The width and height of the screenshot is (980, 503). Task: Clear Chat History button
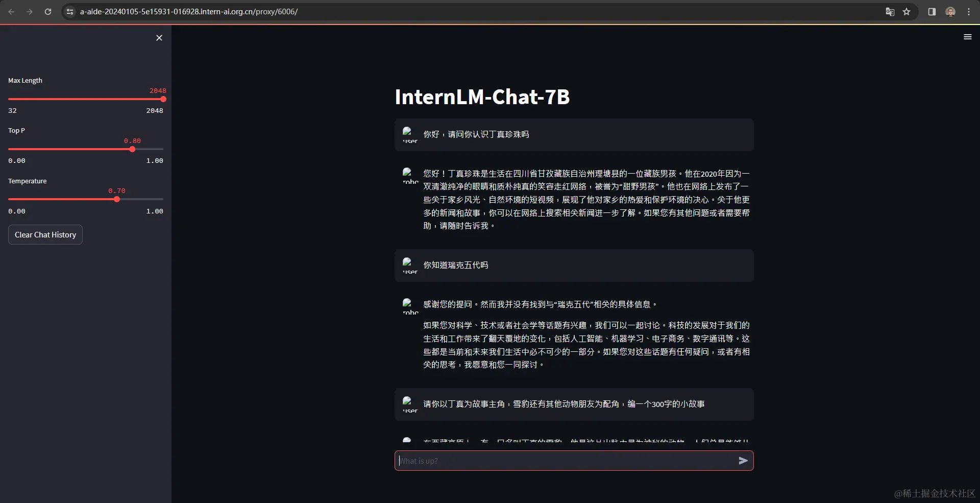point(45,235)
